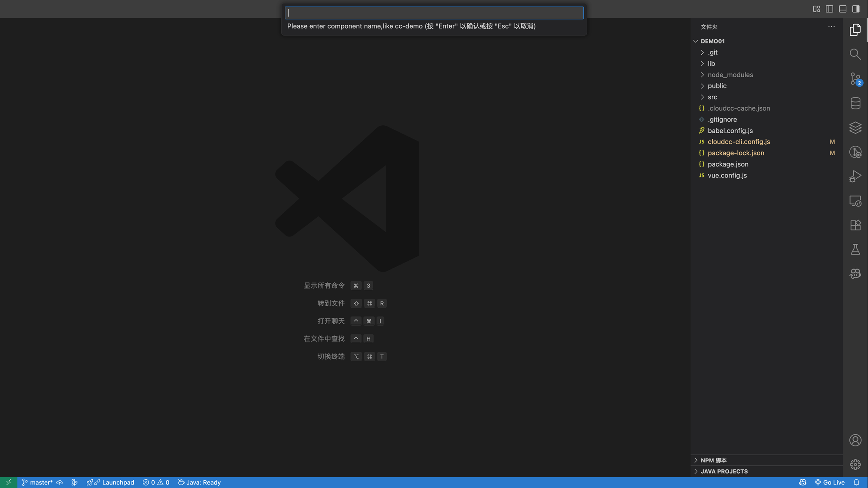This screenshot has height=488, width=868.
Task: Expand the NPM 脚本 section
Action: point(713,460)
